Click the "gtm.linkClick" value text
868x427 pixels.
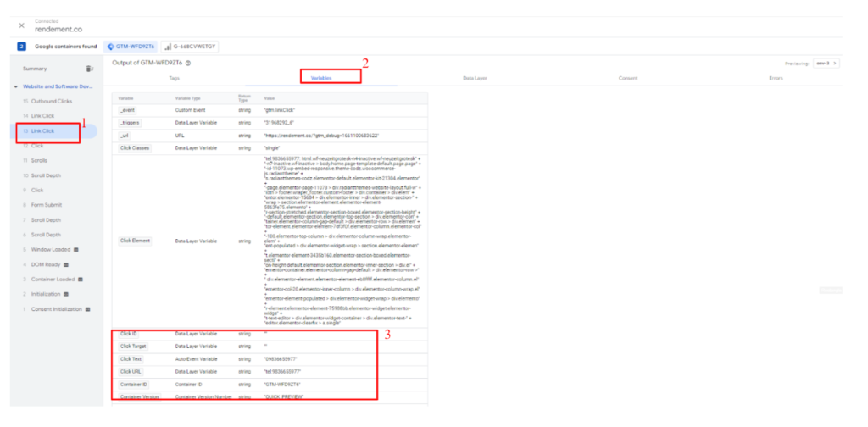tap(280, 110)
